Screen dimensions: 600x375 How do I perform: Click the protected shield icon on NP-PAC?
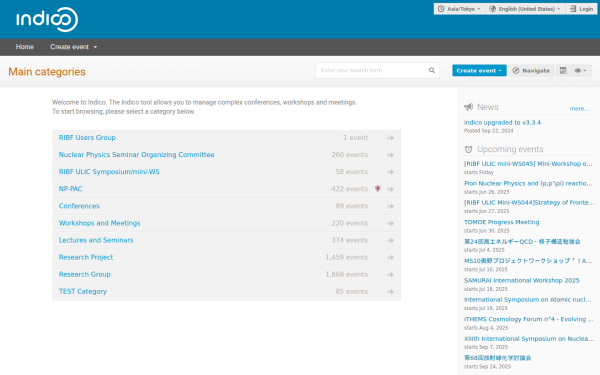[378, 189]
